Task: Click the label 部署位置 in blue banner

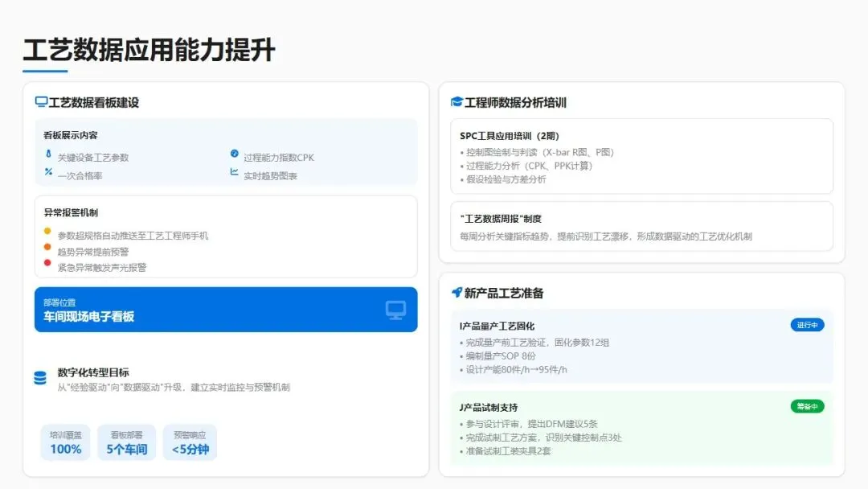Action: point(59,303)
